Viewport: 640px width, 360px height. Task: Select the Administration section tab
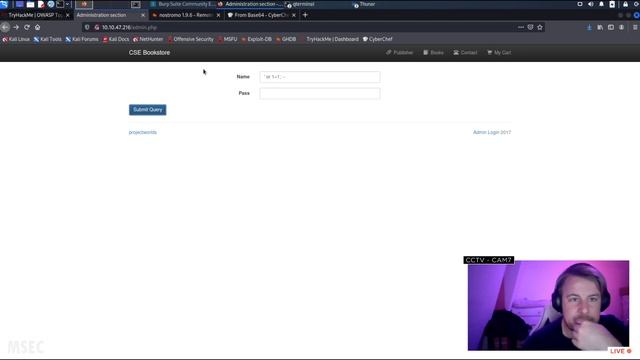coord(110,15)
